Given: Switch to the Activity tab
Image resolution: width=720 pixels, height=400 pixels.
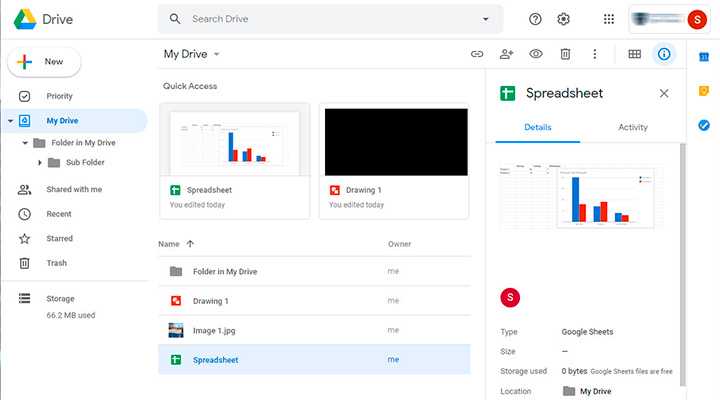Looking at the screenshot, I should (632, 127).
